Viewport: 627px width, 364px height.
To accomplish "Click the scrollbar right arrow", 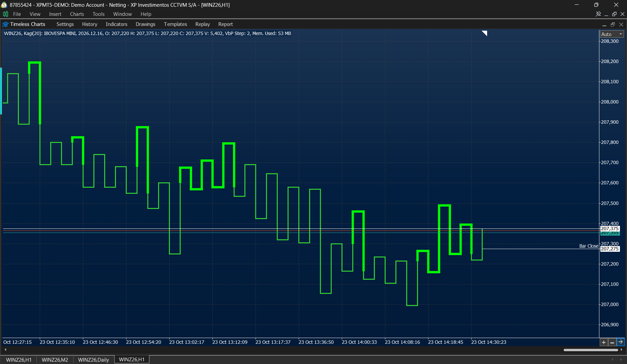I will 621,350.
